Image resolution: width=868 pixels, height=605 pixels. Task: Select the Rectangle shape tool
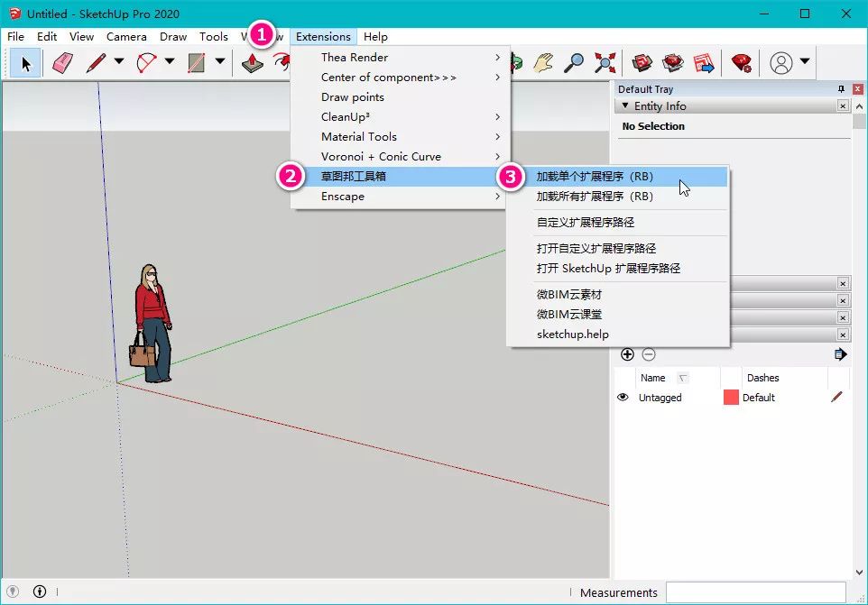tap(197, 63)
